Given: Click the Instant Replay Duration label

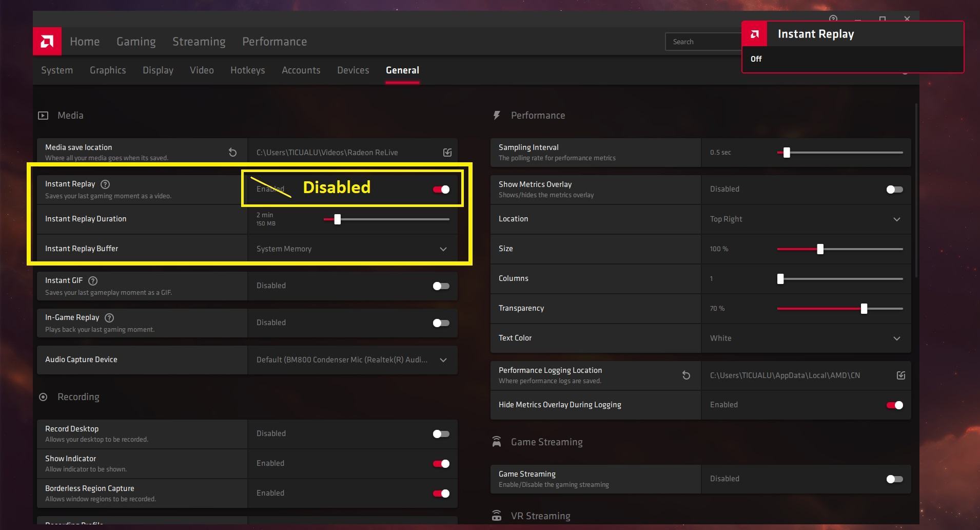Looking at the screenshot, I should [86, 219].
